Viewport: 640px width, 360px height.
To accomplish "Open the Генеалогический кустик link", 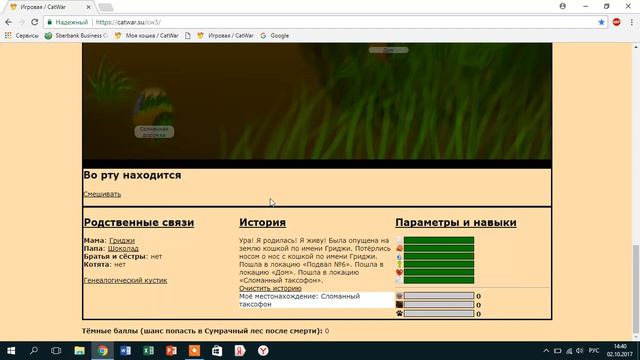I will click(x=125, y=280).
